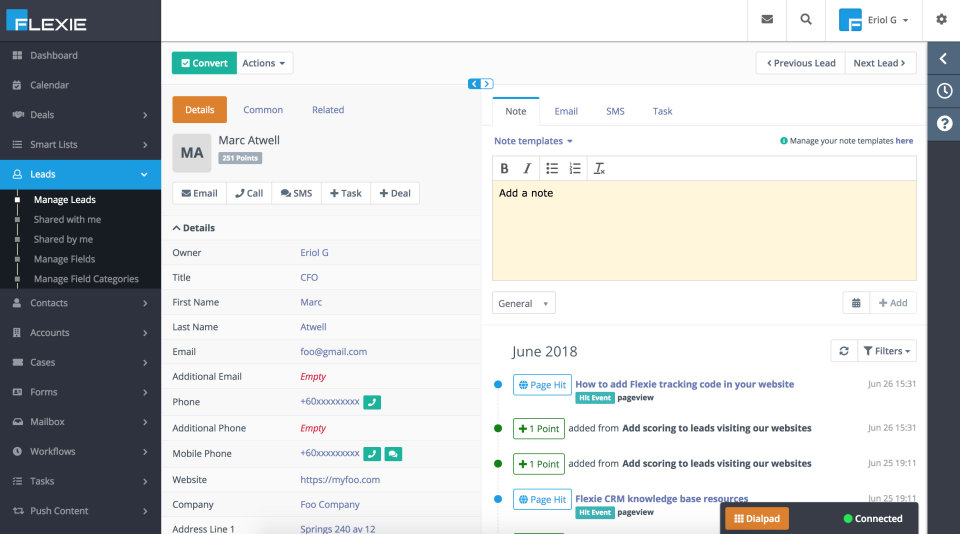960x534 pixels.
Task: Click the green Convert button
Action: pos(204,63)
